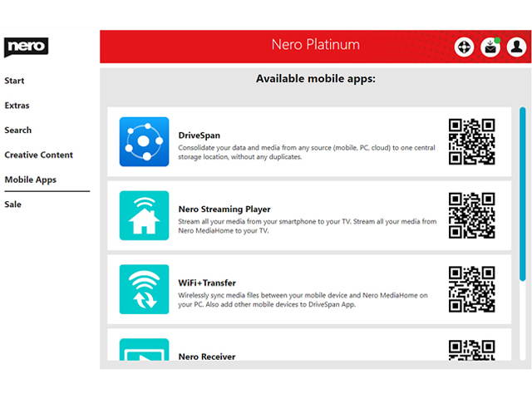Click the DriveSpan QR code
532x399 pixels.
[471, 141]
